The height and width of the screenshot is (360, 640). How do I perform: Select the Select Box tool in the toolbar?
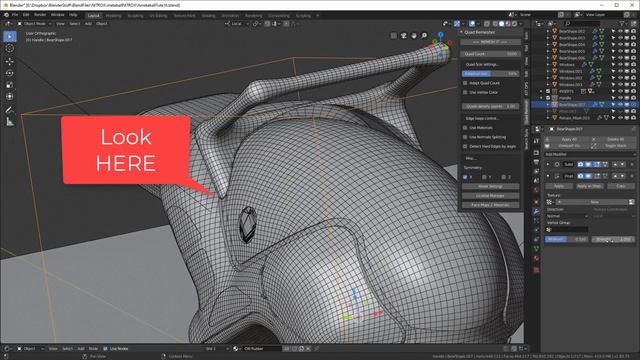pyautogui.click(x=10, y=36)
